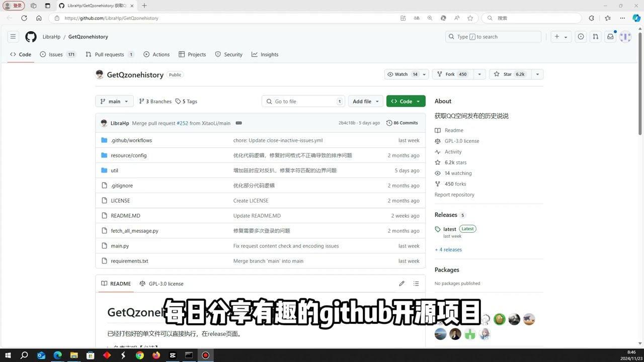
Task: Open LibraHp owner breadcrumb link
Action: pos(51,37)
